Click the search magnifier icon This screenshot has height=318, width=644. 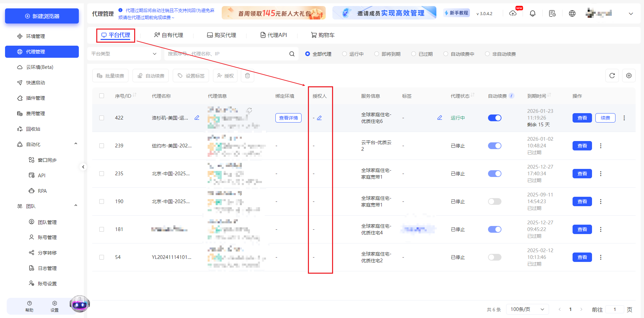(291, 53)
